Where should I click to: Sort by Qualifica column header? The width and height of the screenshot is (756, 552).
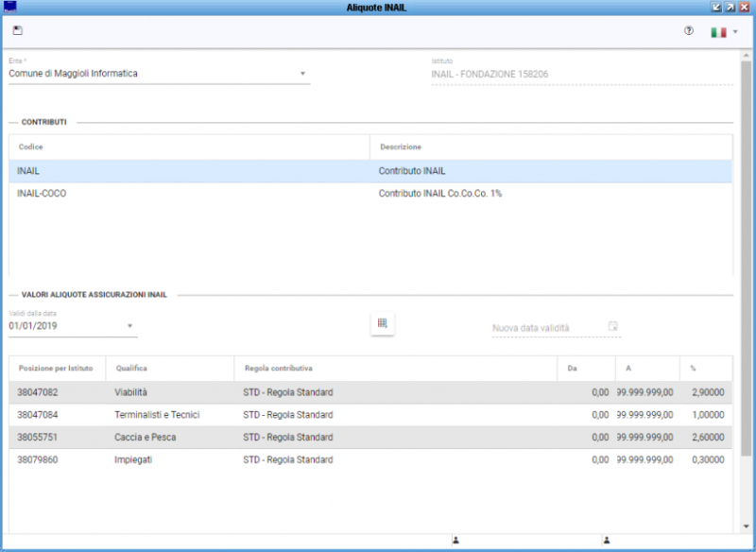pos(132,368)
